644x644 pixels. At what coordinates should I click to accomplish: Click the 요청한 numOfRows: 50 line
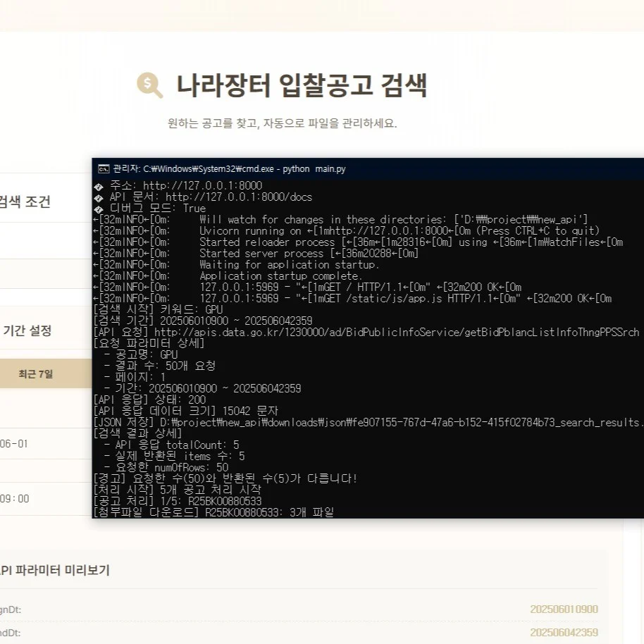tap(166, 467)
